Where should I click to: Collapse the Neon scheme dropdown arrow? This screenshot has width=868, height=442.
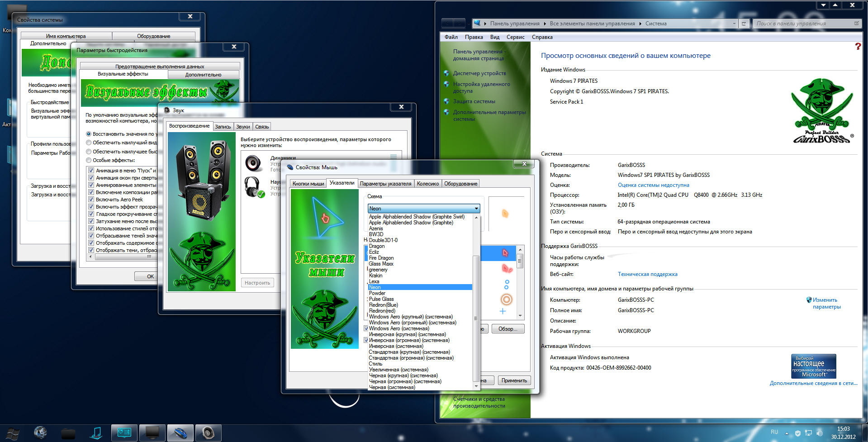pyautogui.click(x=476, y=209)
